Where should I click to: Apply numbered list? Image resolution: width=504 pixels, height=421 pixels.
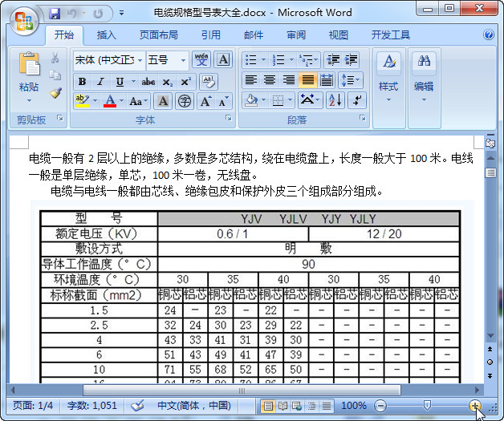coord(278,59)
